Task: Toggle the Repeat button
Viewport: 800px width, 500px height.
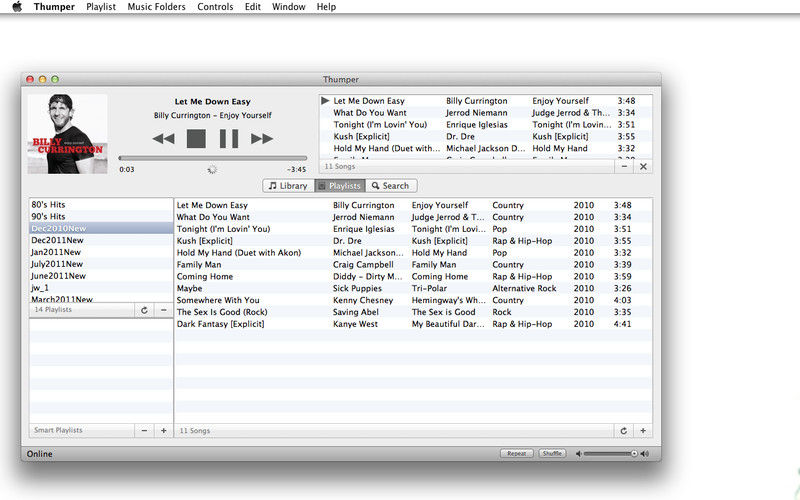Action: click(516, 453)
